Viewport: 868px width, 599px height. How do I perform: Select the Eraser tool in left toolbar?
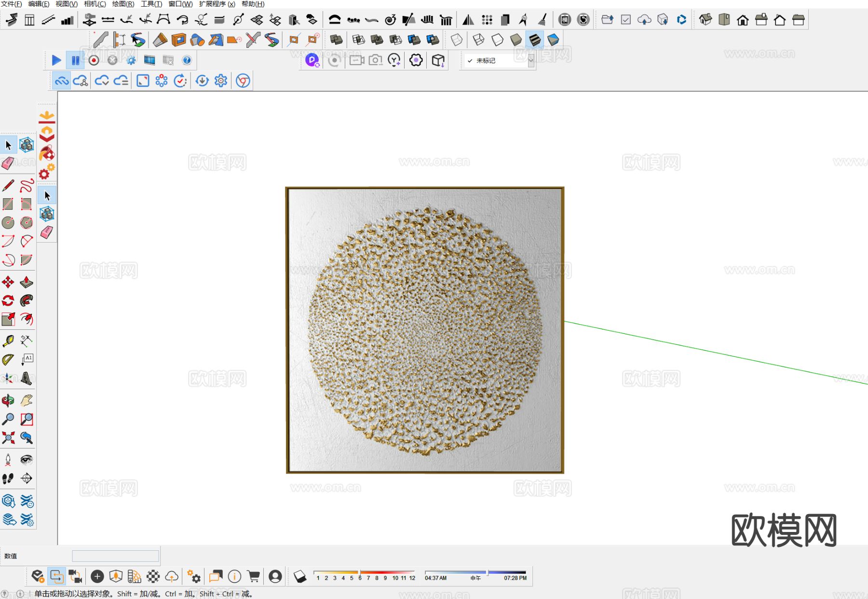[8, 163]
